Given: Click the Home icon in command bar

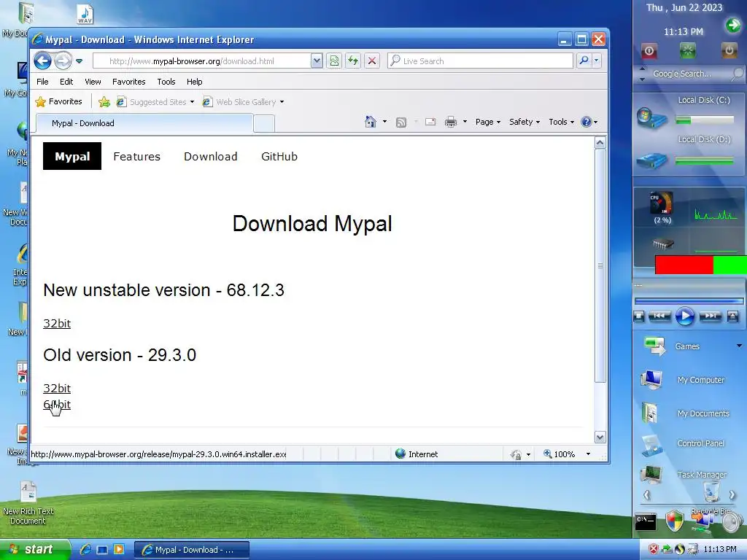Looking at the screenshot, I should [370, 122].
